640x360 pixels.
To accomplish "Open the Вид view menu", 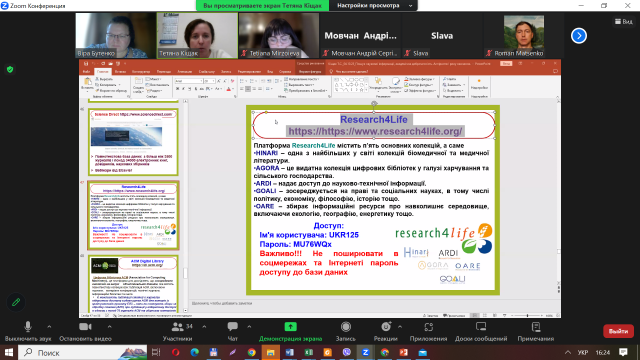I will [624, 21].
